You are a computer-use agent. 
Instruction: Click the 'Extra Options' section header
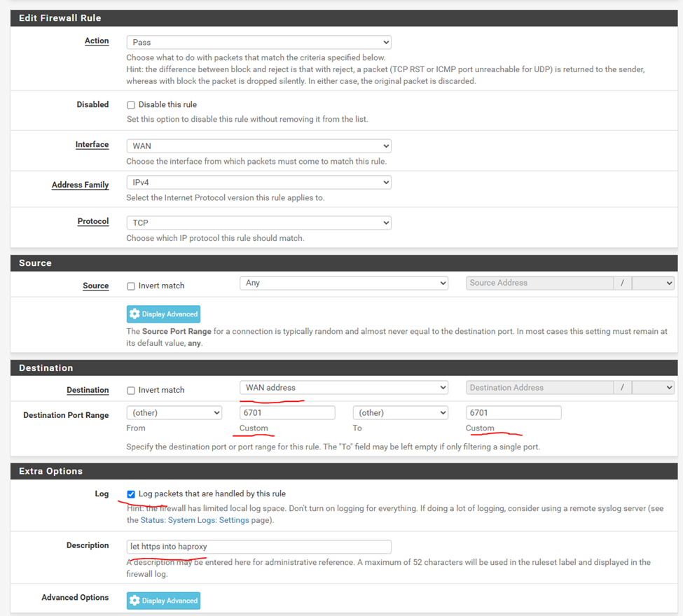coord(344,472)
